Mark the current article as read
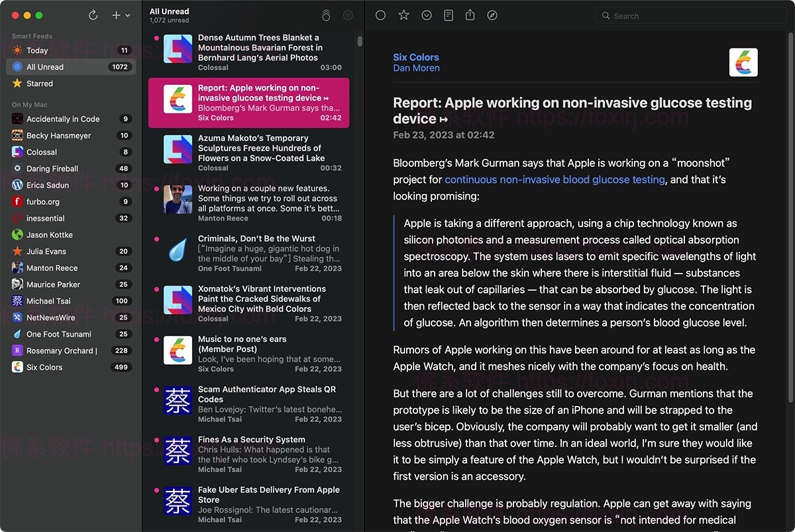 [381, 15]
